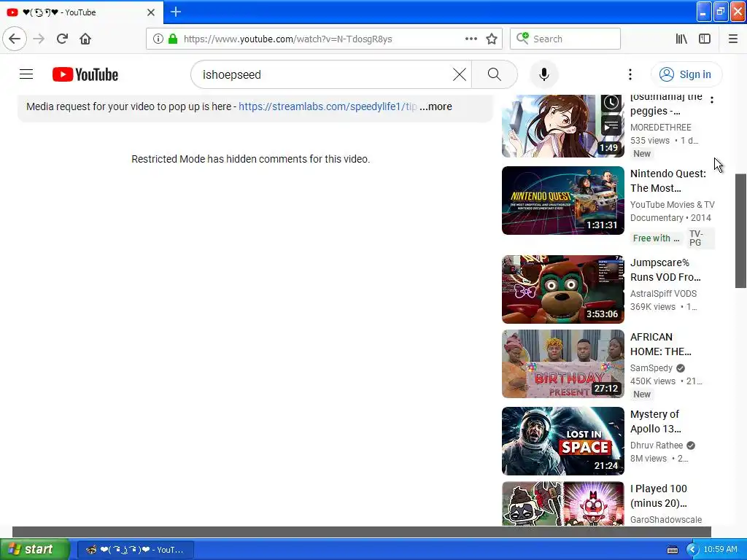This screenshot has height=560, width=747.
Task: Run the YouTube search with magnifier button
Action: click(494, 74)
